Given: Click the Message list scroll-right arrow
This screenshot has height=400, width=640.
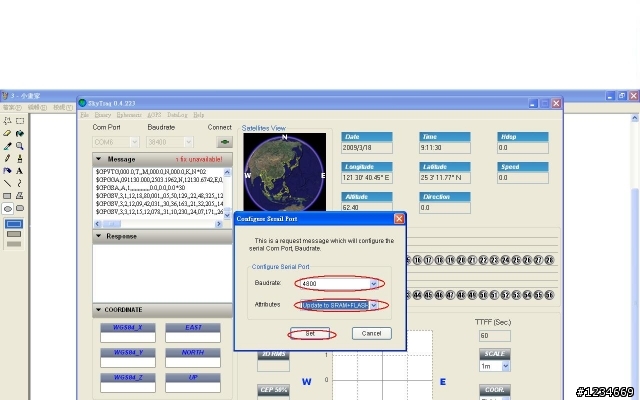Looking at the screenshot, I should (x=219, y=224).
